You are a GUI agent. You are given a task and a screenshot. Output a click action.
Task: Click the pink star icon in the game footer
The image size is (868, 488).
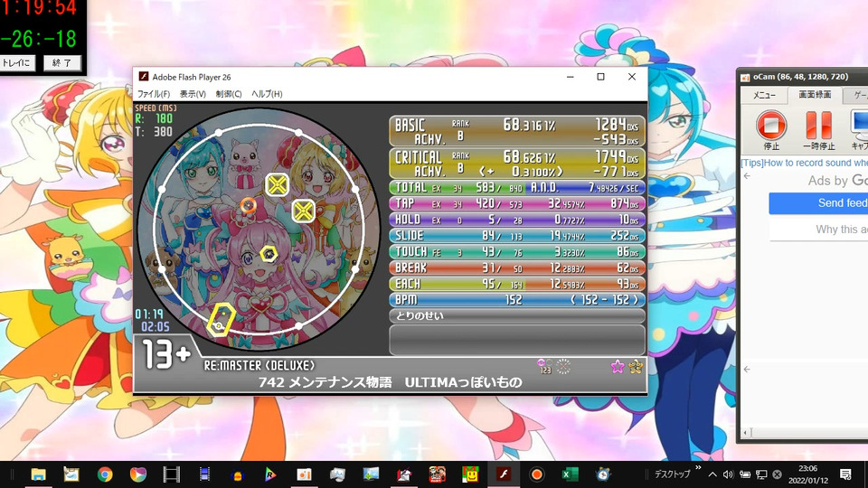point(618,366)
